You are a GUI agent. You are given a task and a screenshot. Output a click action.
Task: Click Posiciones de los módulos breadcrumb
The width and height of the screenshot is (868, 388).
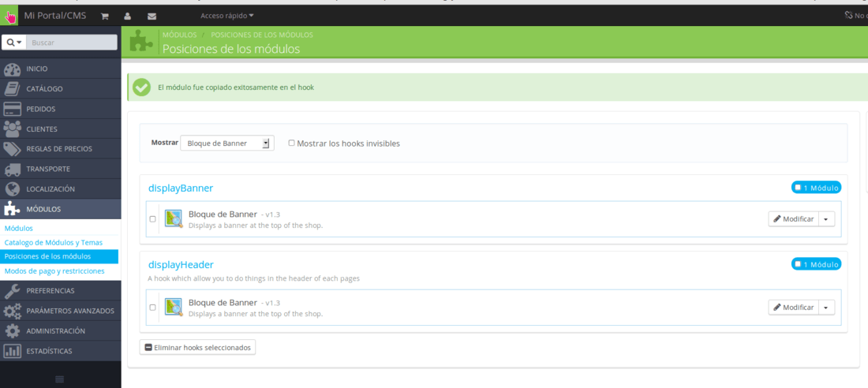[262, 35]
